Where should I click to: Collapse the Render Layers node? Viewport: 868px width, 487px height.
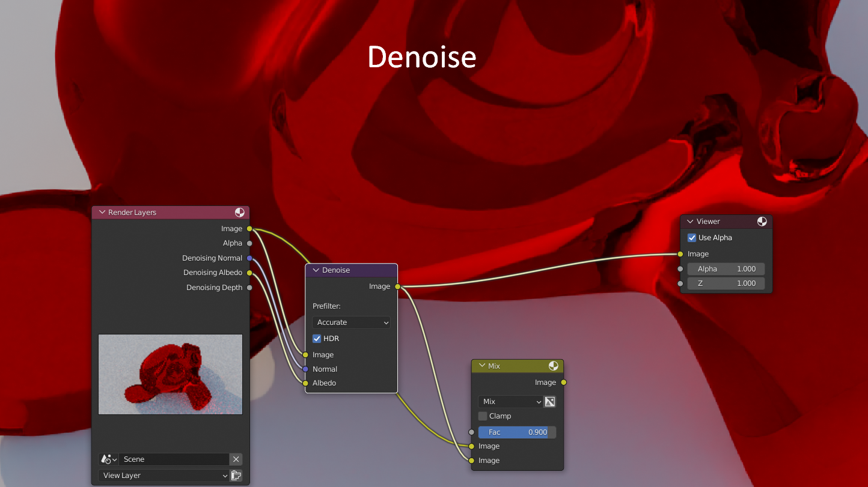point(102,213)
